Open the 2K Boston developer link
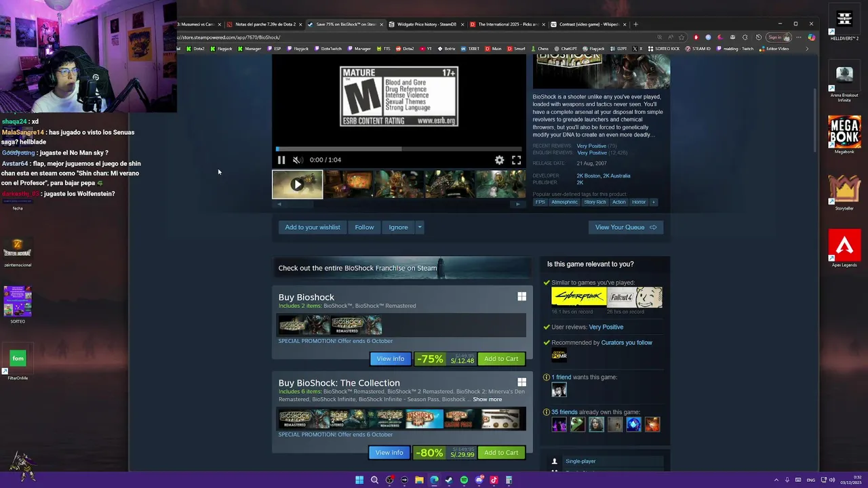 [x=588, y=176]
